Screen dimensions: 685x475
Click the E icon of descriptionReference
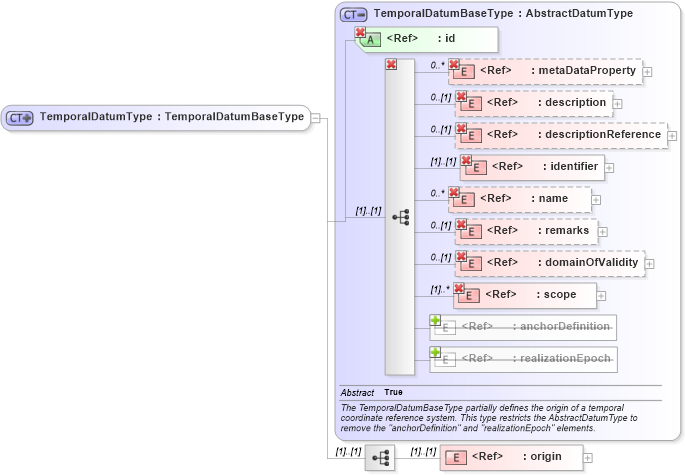point(471,136)
